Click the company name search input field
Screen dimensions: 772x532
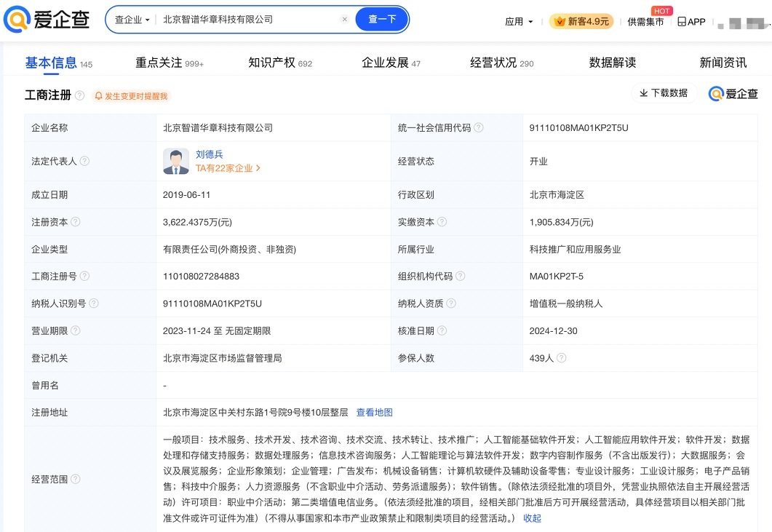tap(247, 20)
